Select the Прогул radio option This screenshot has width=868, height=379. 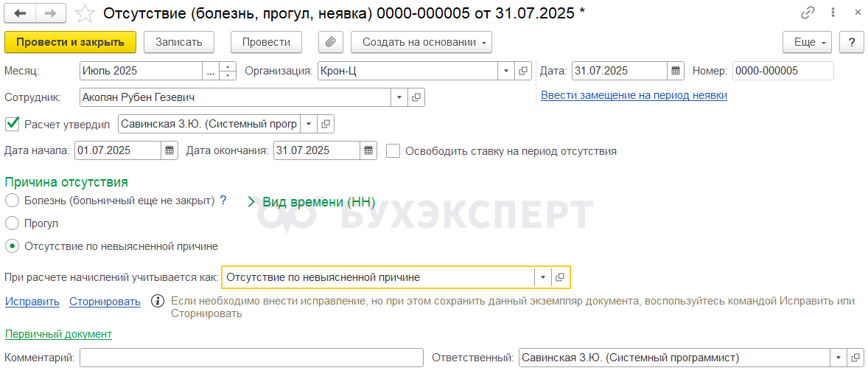13,223
